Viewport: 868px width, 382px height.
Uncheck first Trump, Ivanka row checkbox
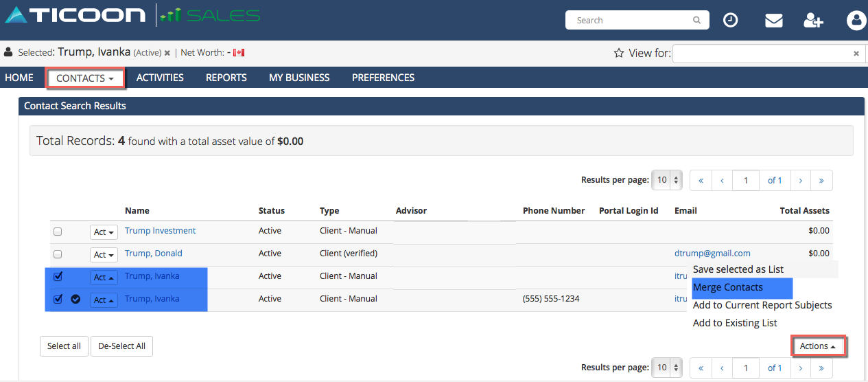(x=58, y=276)
